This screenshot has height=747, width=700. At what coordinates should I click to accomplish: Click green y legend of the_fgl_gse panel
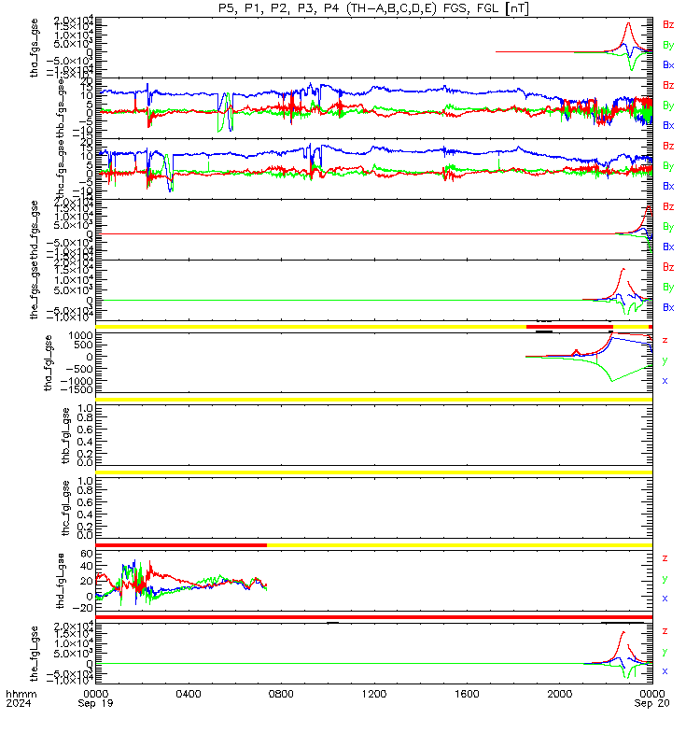point(665,651)
